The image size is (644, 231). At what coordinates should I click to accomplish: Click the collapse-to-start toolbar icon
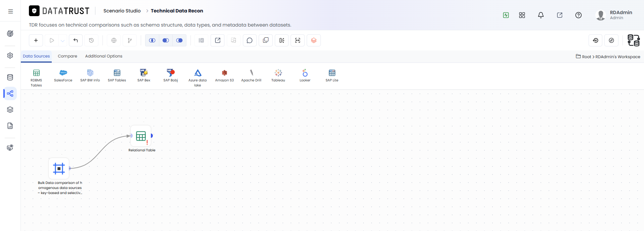[201, 40]
